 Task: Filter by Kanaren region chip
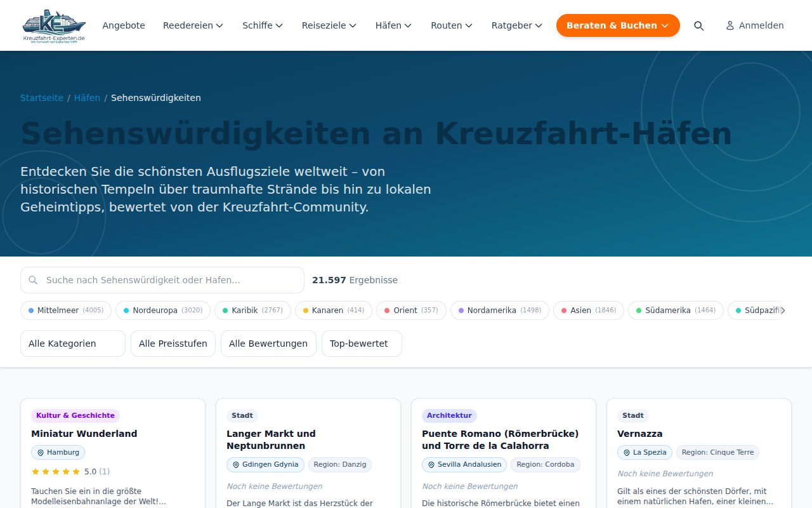click(334, 311)
